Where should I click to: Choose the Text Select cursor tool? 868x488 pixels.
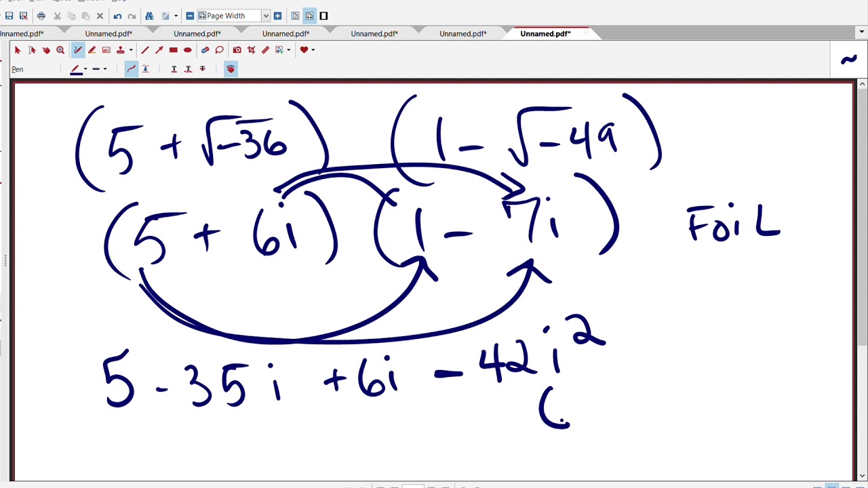32,50
